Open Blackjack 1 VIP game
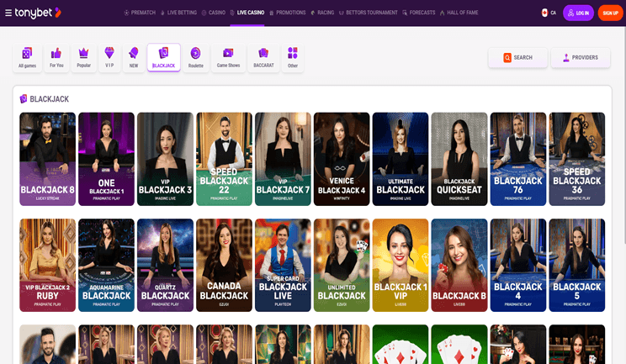The image size is (626, 364). tap(401, 265)
